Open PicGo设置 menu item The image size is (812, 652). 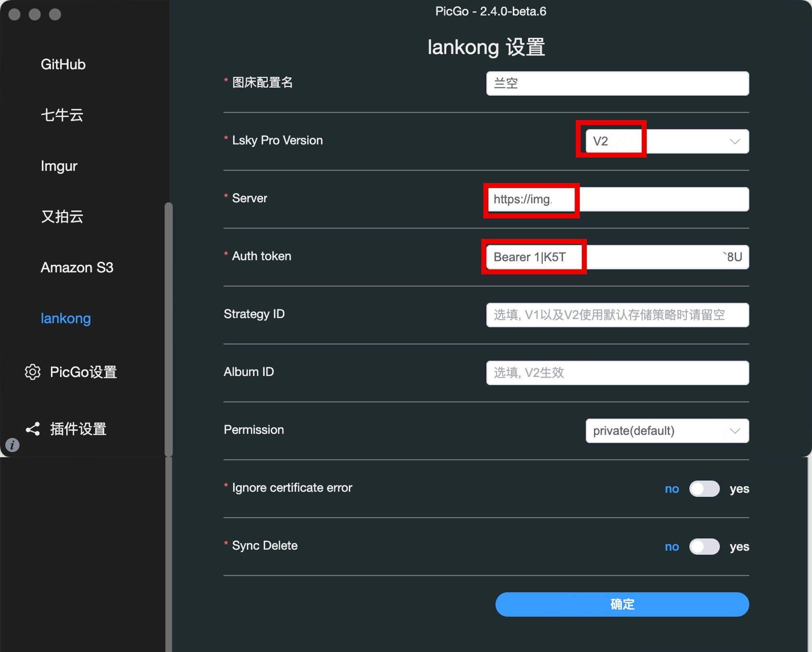click(x=83, y=372)
